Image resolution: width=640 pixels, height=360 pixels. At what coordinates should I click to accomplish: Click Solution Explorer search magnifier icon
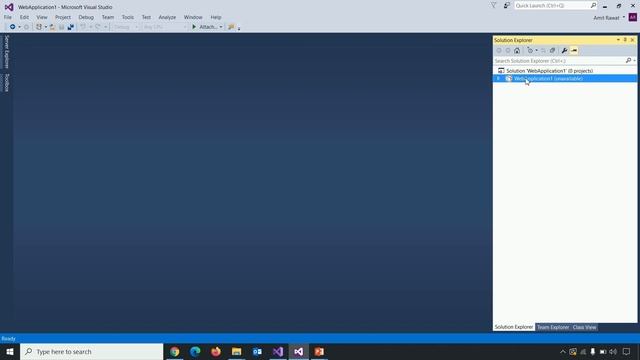coord(628,61)
